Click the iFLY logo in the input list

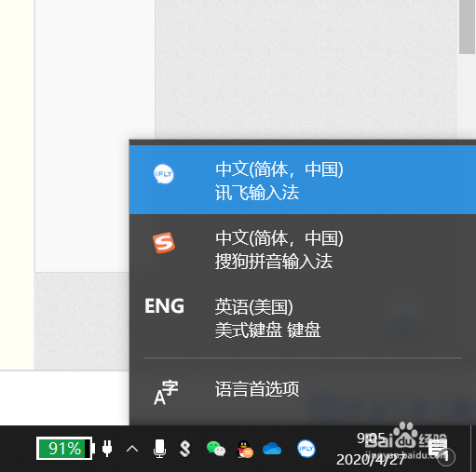[x=164, y=174]
